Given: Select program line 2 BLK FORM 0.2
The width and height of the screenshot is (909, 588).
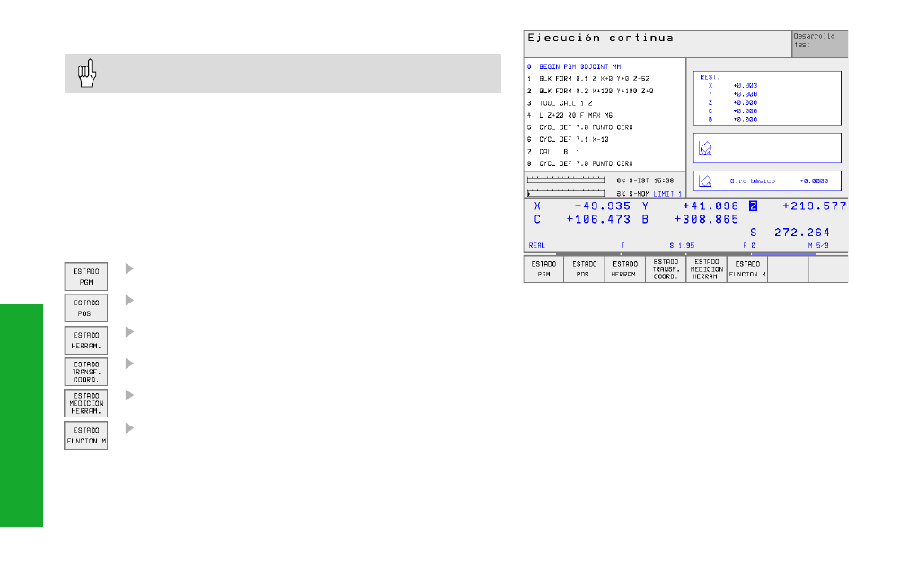Looking at the screenshot, I should (x=590, y=91).
